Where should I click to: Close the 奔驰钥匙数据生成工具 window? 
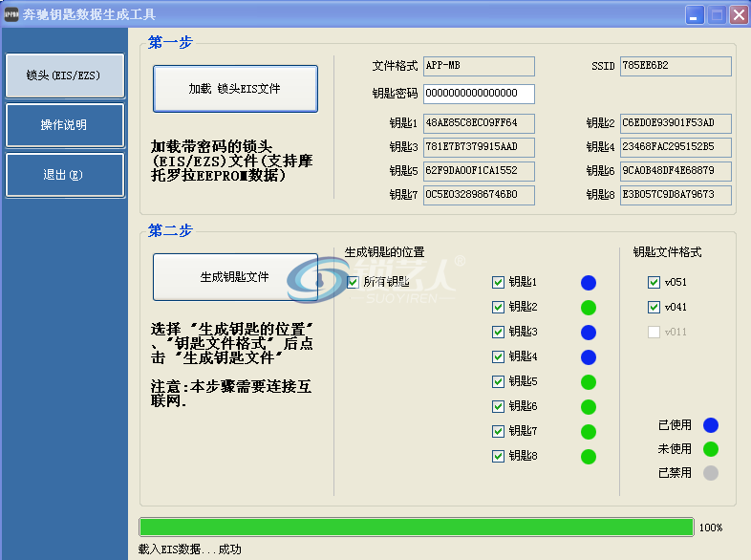pos(739,15)
